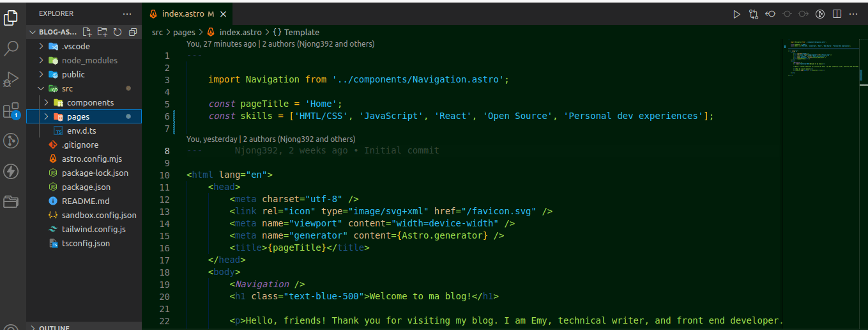Collapse the src folder
868x330 pixels.
[x=41, y=88]
